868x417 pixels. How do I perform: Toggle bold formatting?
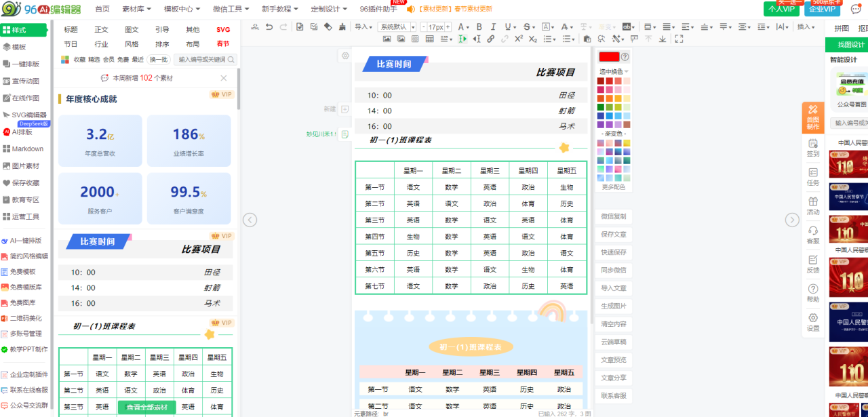click(479, 27)
